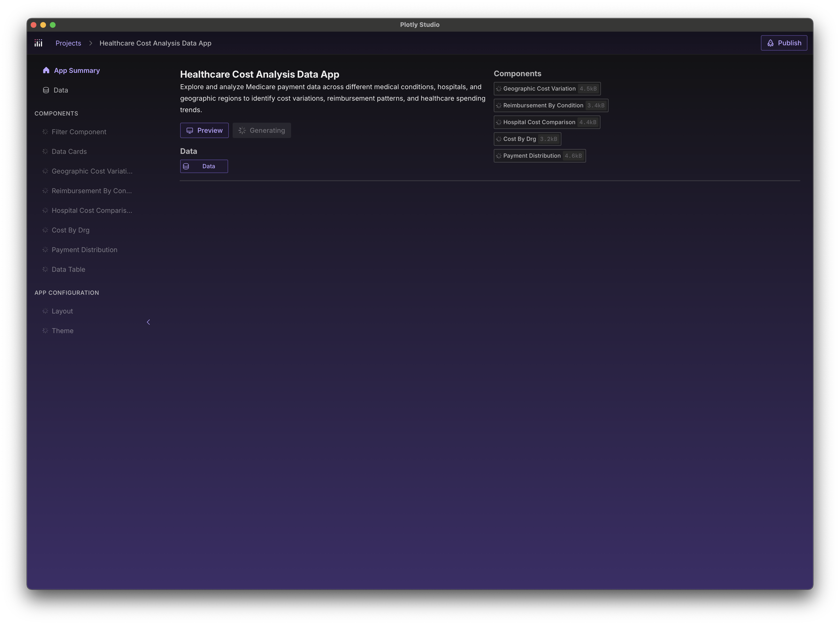Open Geographic Cost Variati... sidebar item
Screen dimensions: 840x625
[x=92, y=171]
